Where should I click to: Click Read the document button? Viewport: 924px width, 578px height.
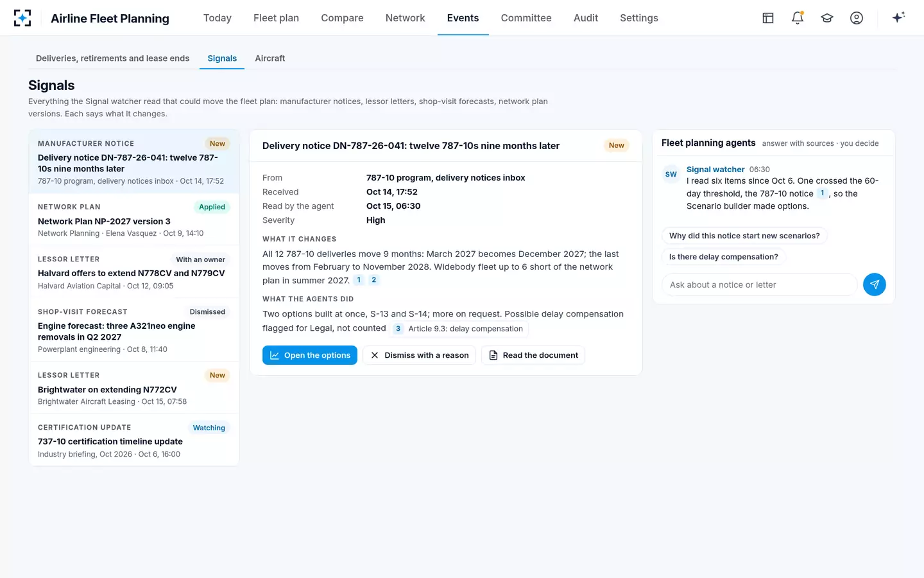click(x=533, y=355)
